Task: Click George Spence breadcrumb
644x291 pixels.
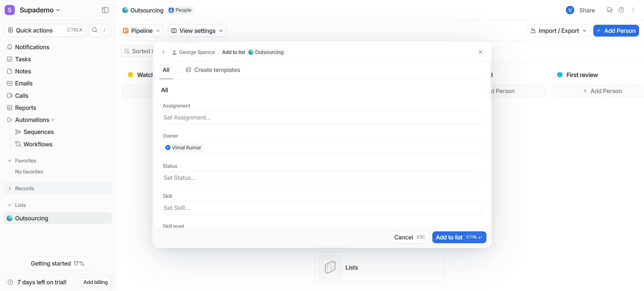Action: pos(193,52)
